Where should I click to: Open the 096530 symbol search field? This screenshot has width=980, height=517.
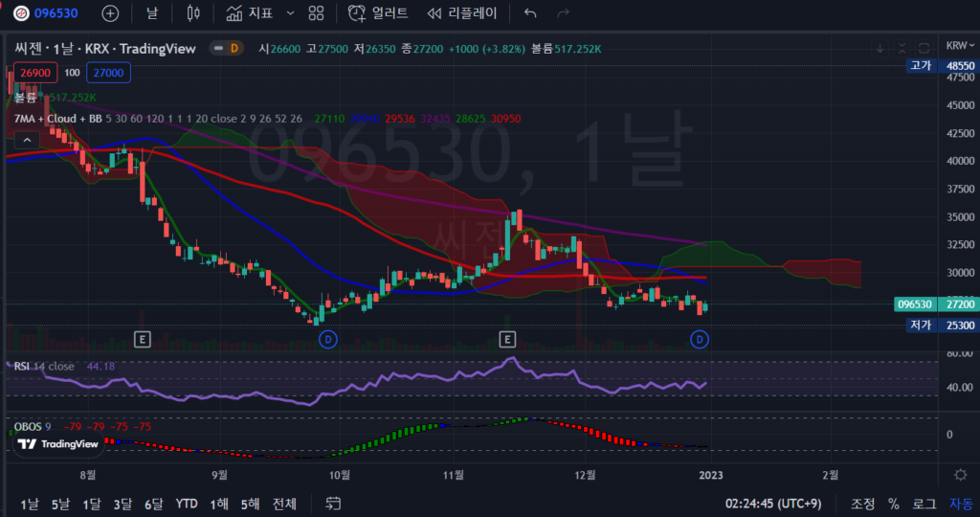56,13
